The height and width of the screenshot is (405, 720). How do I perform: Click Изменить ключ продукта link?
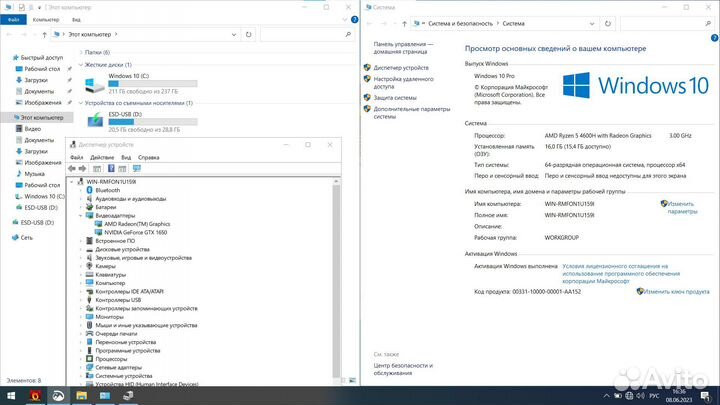[x=676, y=292]
